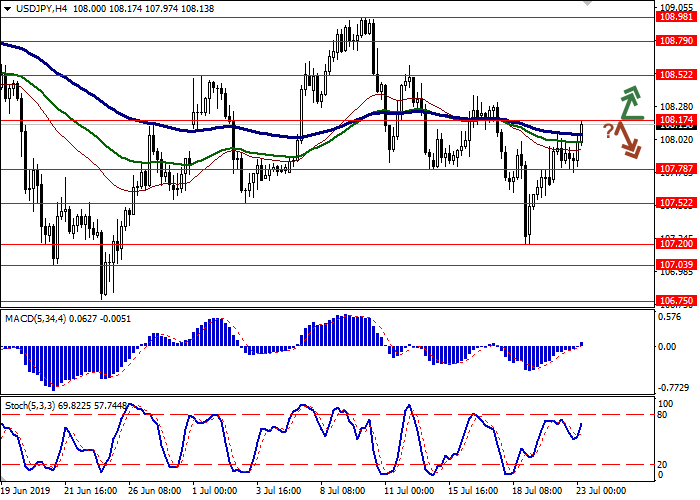Click the MACD(5,34,4) indicator label
Image resolution: width=700 pixels, height=500 pixels.
[41, 318]
